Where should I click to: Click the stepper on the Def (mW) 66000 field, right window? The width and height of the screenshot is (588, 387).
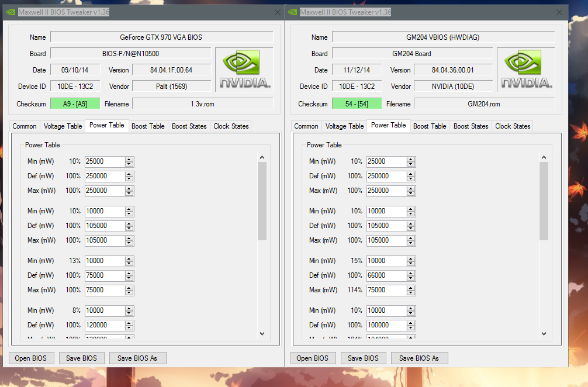[411, 275]
